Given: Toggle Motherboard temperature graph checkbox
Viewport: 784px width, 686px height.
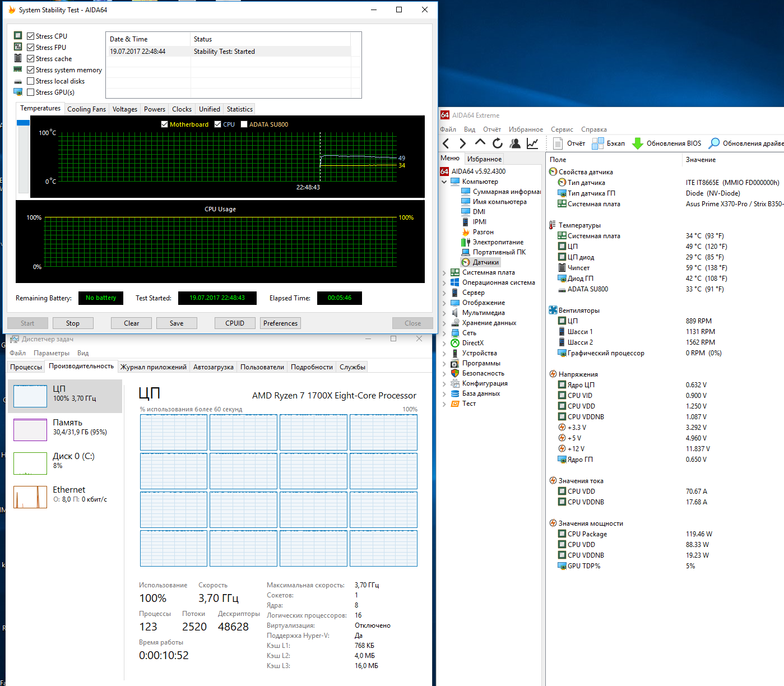Looking at the screenshot, I should (x=164, y=124).
